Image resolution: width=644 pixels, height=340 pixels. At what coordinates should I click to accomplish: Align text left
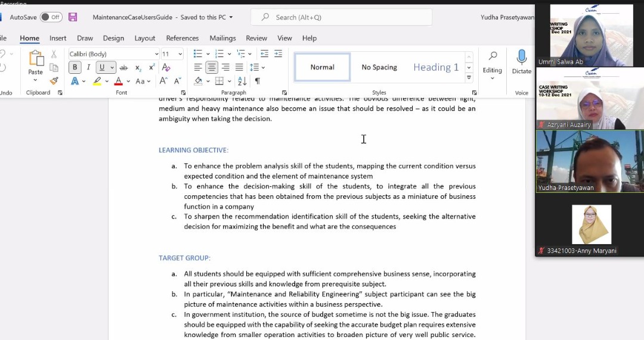point(198,67)
